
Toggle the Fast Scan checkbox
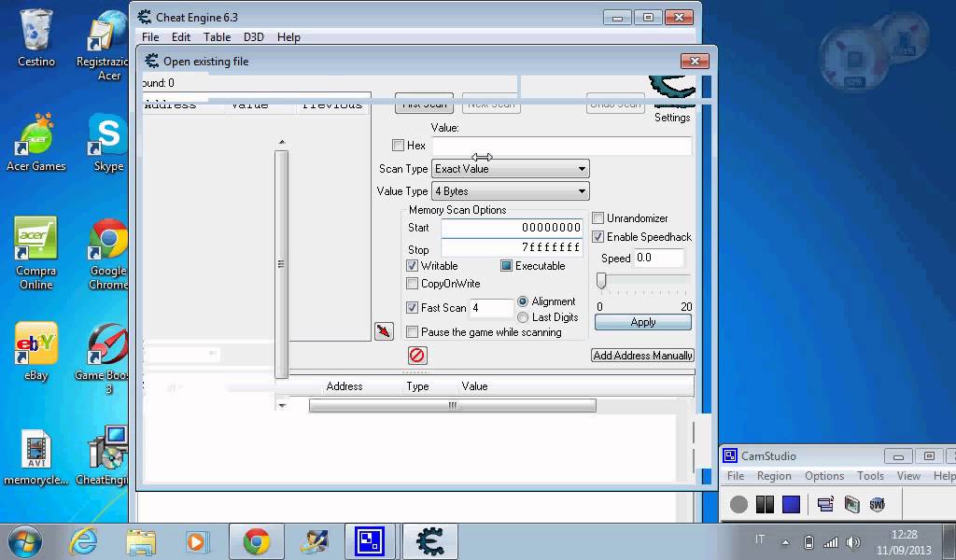(412, 308)
